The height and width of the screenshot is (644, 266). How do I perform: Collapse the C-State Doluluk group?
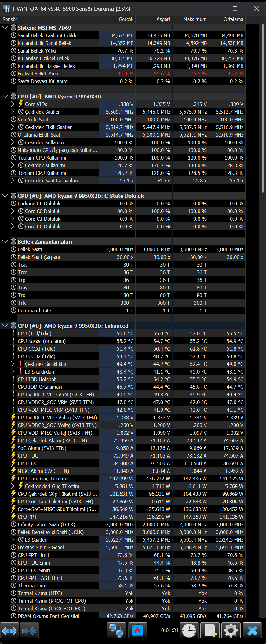click(x=5, y=196)
